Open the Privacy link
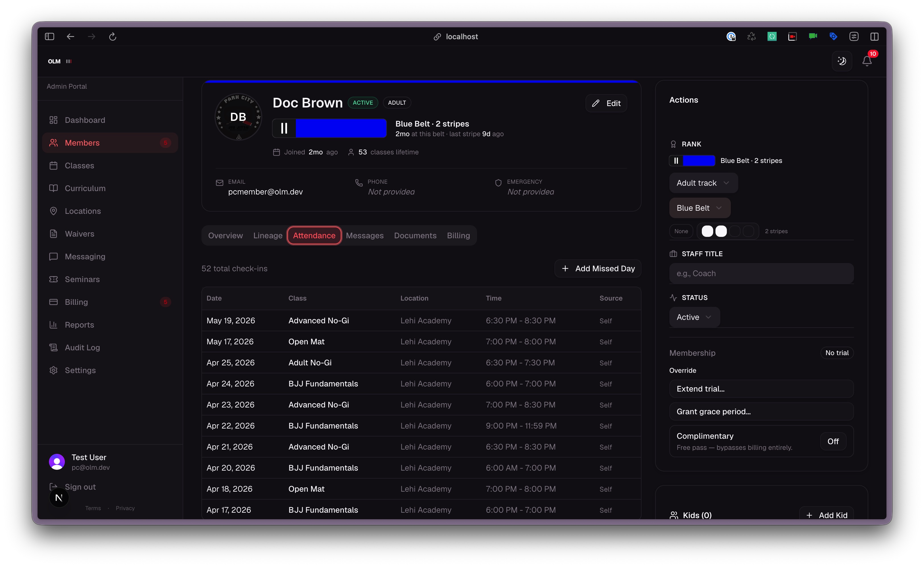Viewport: 924px width, 567px height. (125, 508)
